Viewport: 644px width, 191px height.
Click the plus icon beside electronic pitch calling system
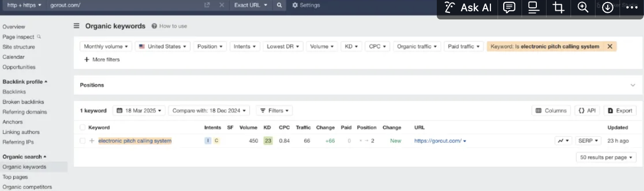point(92,141)
